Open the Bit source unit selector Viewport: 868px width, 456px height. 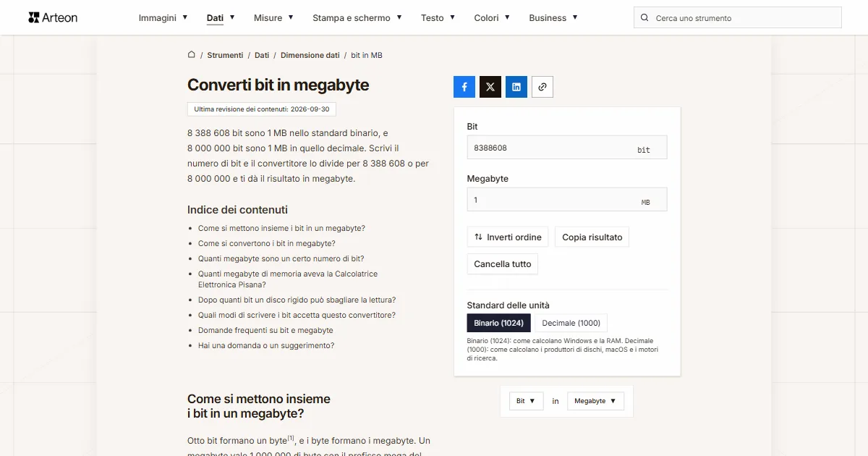point(526,401)
